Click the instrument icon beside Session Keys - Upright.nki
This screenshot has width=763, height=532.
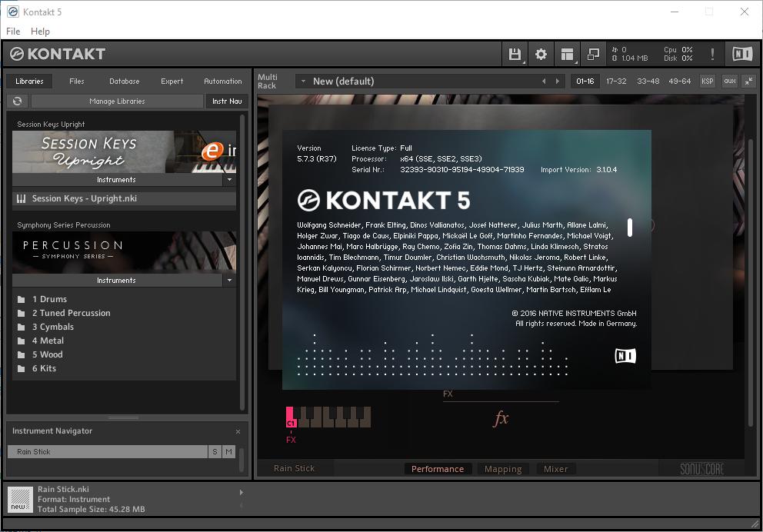tap(21, 198)
